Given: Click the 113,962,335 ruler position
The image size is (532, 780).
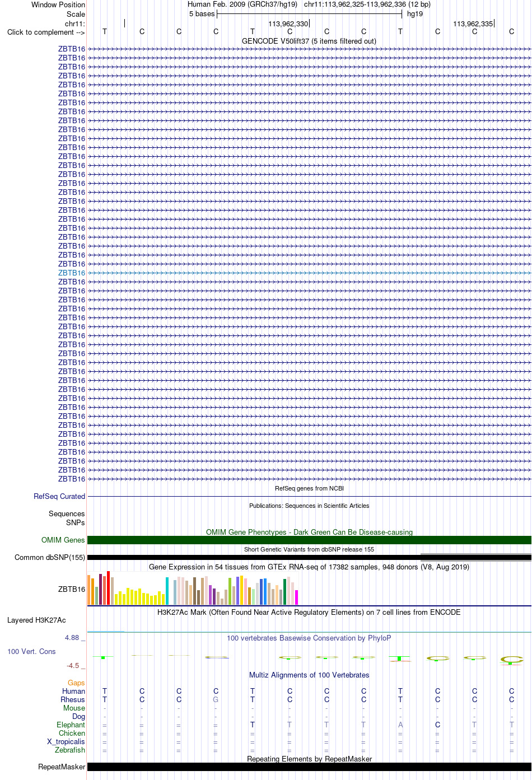Looking at the screenshot, I should point(473,24).
